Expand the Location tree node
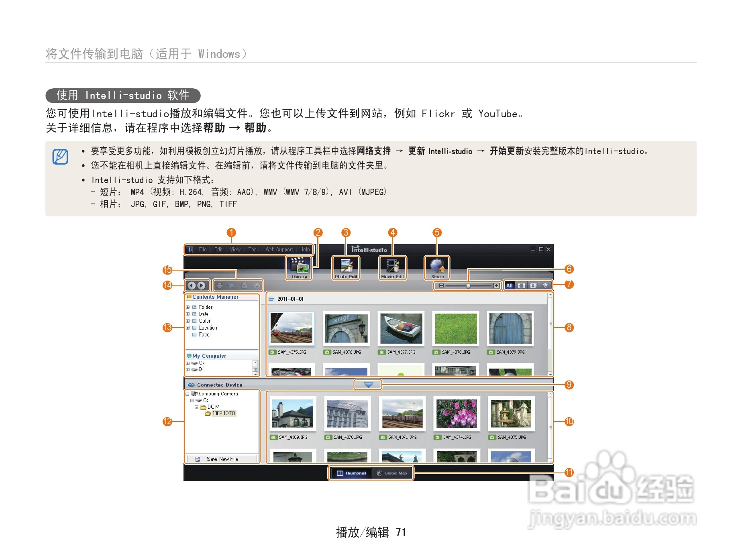This screenshot has height=560, width=742. 188,328
